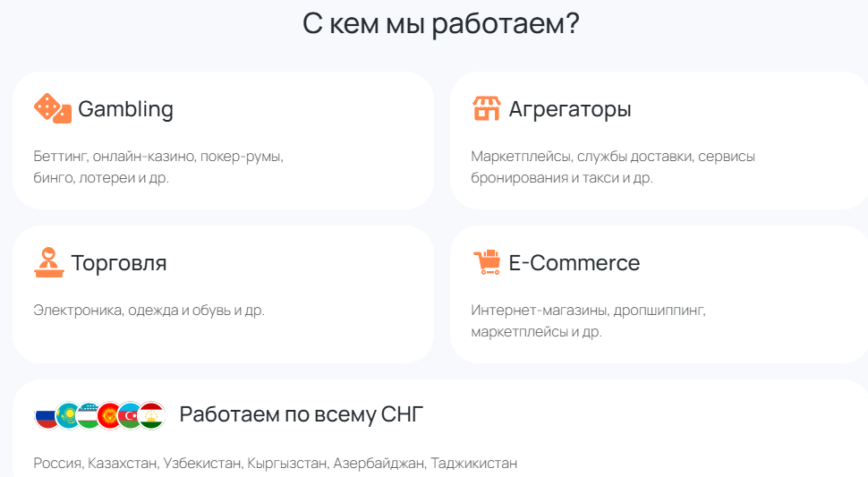Click the Торговля seller icon
Image resolution: width=868 pixels, height=477 pixels.
(48, 263)
